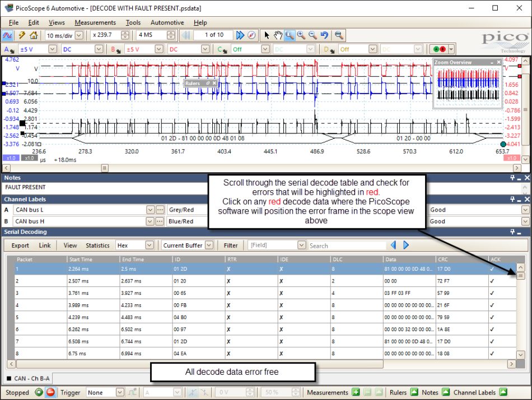Close the Rulers floating legend
Viewport: 532px width, 400px height.
click(x=214, y=83)
